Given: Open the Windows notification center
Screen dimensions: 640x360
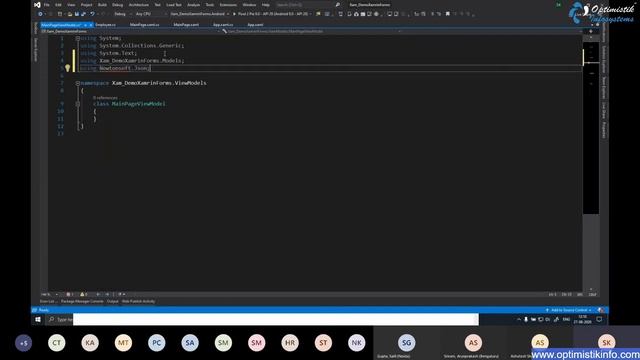Looking at the screenshot, I should (599, 320).
